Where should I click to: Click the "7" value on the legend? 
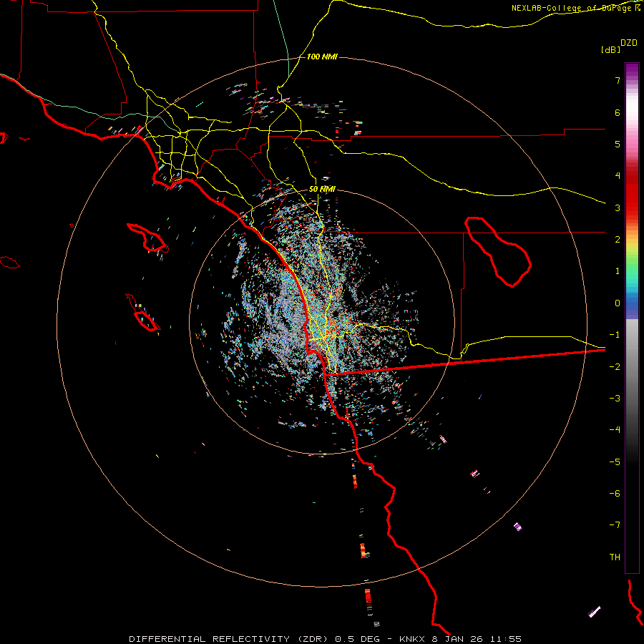[x=618, y=80]
